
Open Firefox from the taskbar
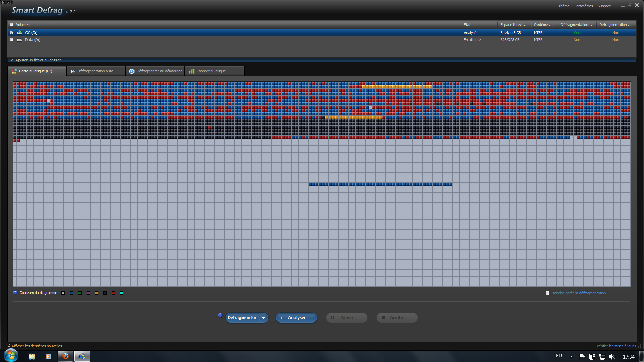(65, 356)
